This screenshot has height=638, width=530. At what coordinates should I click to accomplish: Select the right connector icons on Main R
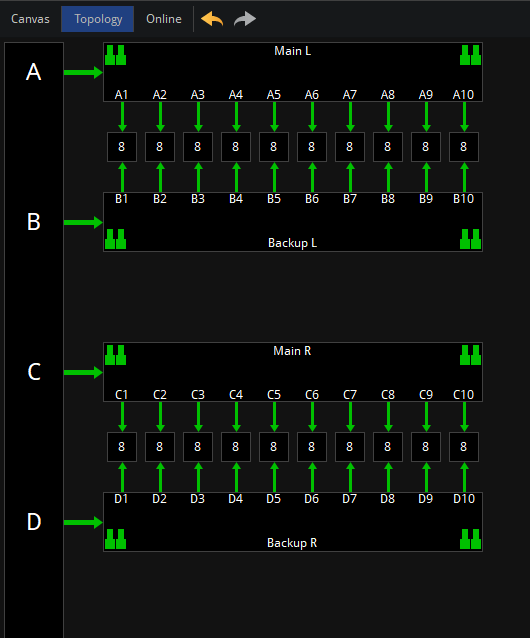pyautogui.click(x=470, y=355)
